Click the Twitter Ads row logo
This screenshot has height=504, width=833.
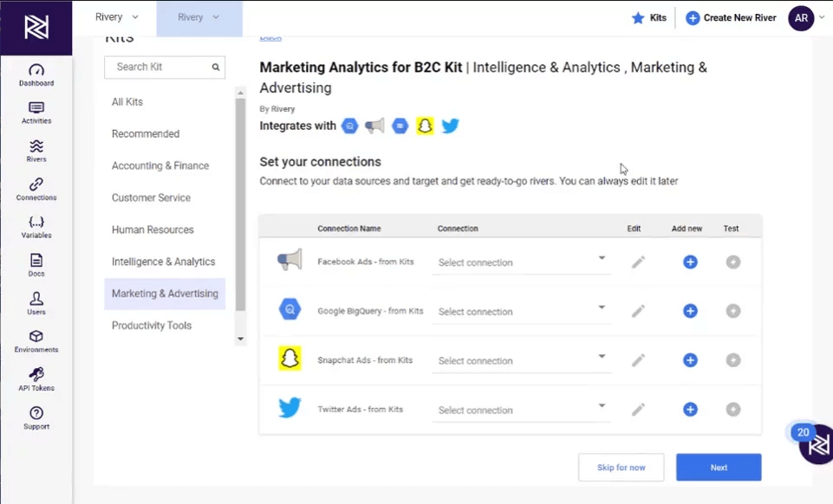290,408
